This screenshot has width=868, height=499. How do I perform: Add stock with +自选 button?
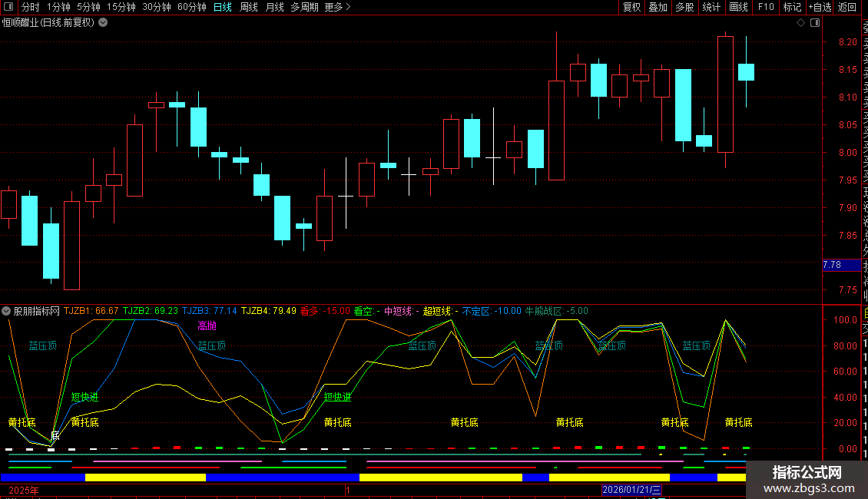coord(820,7)
